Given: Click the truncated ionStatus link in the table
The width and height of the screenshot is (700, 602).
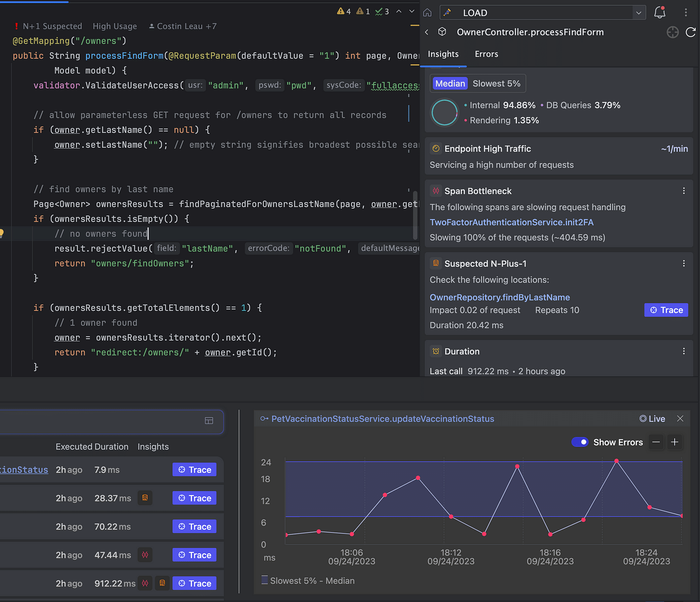Looking at the screenshot, I should [x=24, y=470].
